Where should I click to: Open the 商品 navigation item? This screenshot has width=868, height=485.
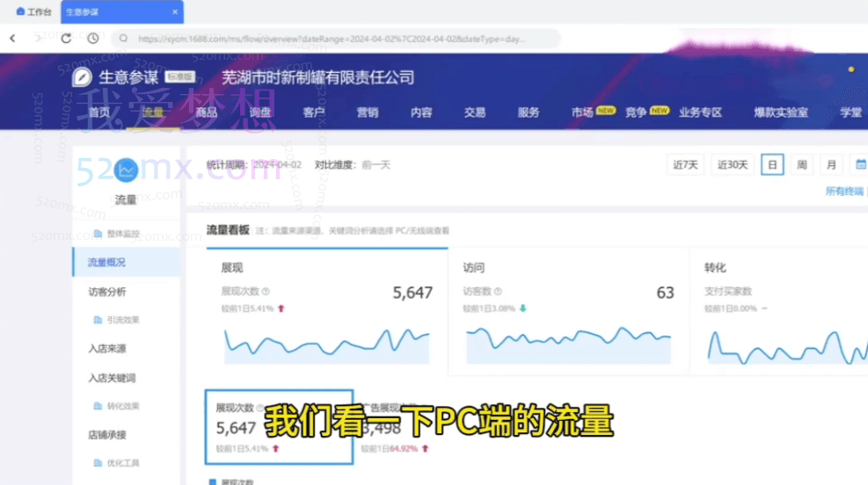point(207,112)
